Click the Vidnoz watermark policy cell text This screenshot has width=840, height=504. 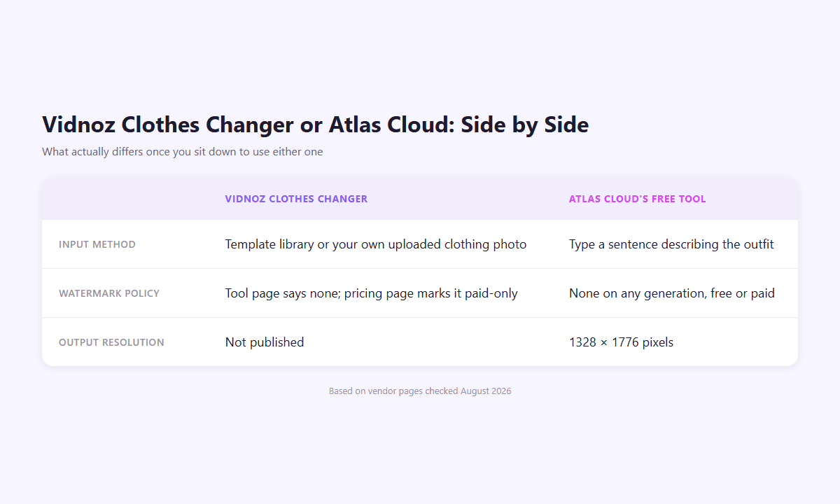[371, 293]
